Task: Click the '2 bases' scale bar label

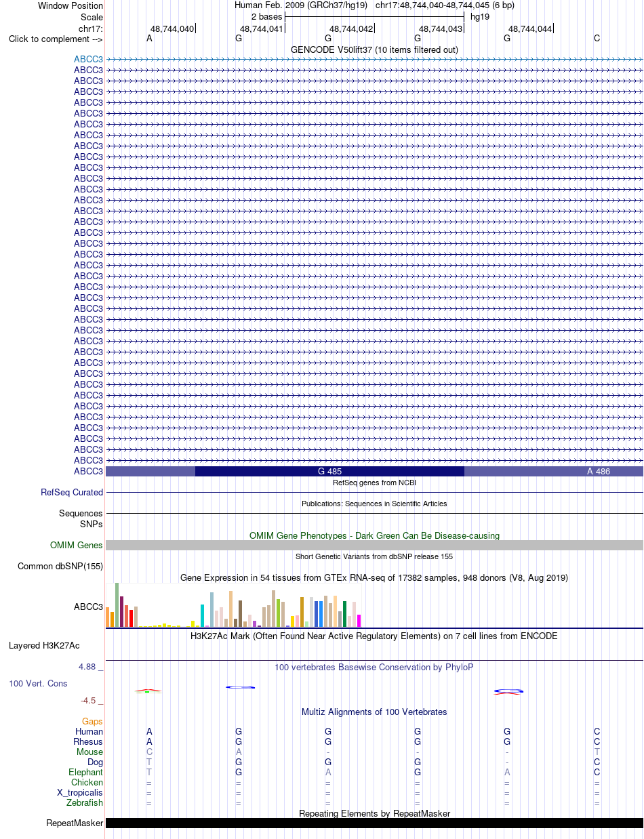Action: [266, 16]
